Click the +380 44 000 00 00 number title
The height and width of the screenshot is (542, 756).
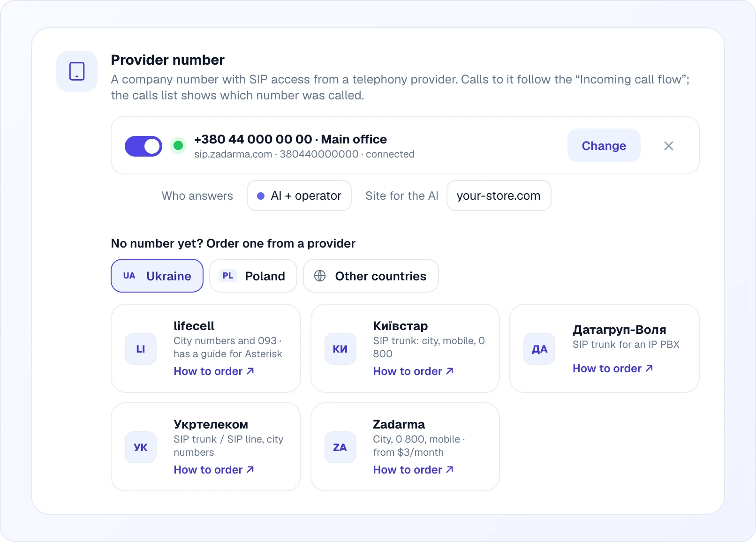click(x=290, y=139)
